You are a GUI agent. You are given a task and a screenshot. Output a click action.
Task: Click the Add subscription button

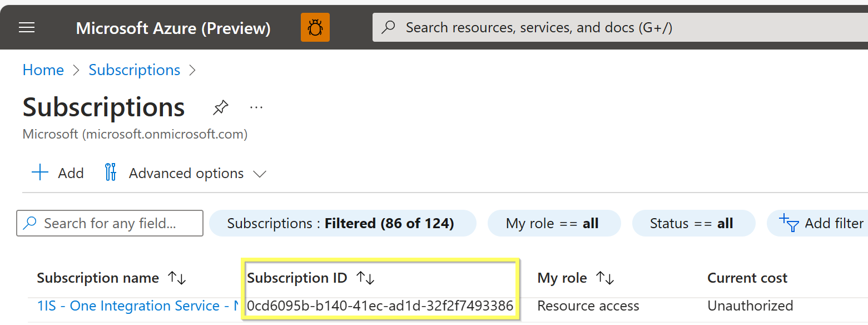point(58,173)
